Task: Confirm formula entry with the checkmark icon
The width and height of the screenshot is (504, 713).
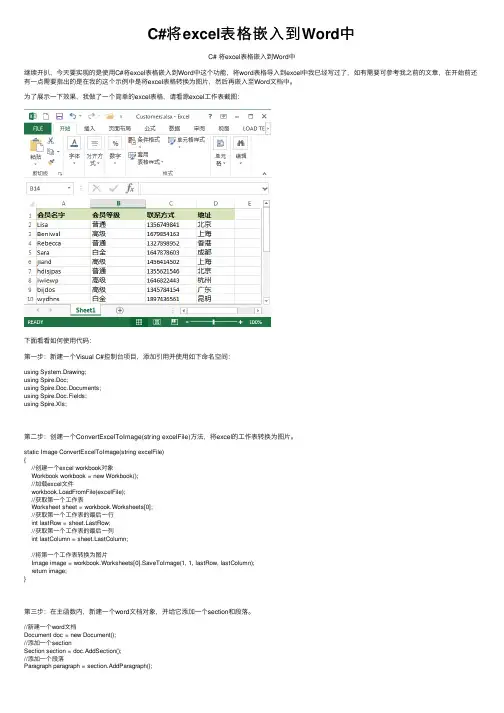Action: (114, 188)
